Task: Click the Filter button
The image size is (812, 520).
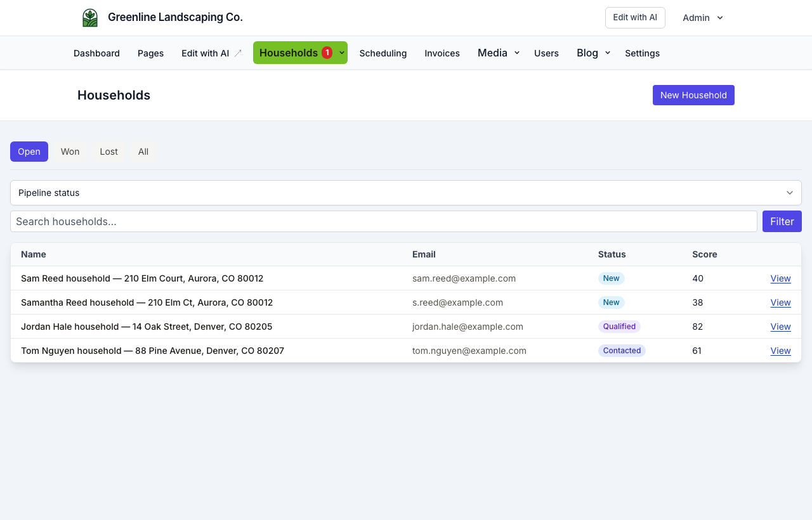Action: (x=782, y=221)
